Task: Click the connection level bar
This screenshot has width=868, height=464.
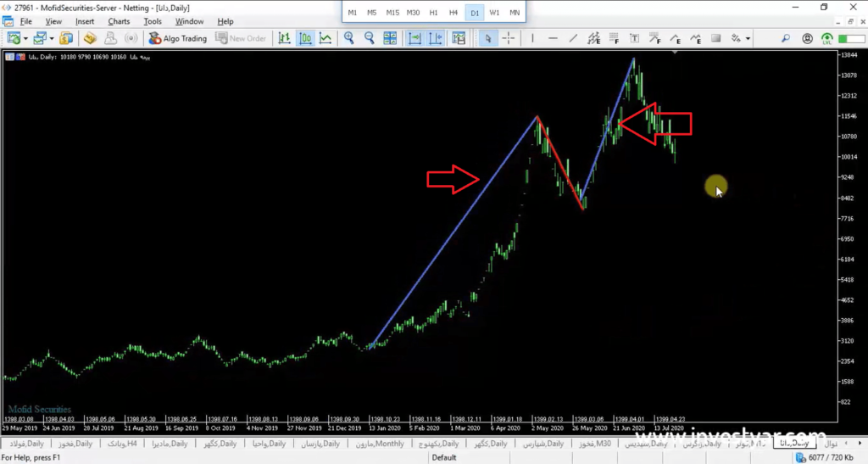Action: pyautogui.click(x=851, y=39)
